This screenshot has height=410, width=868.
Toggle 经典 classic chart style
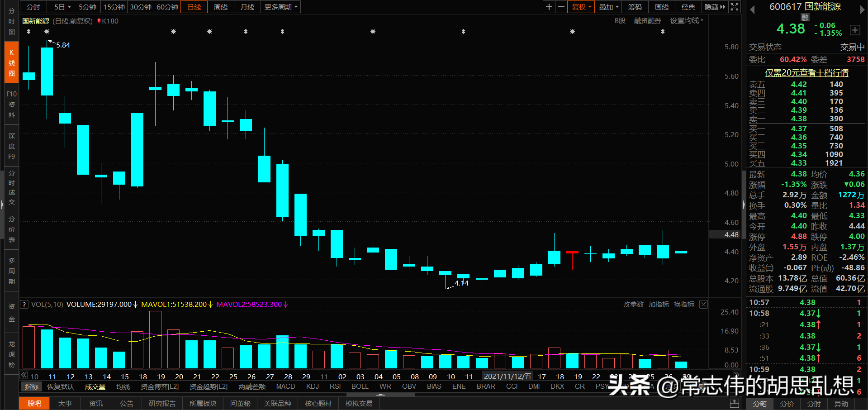tap(688, 7)
